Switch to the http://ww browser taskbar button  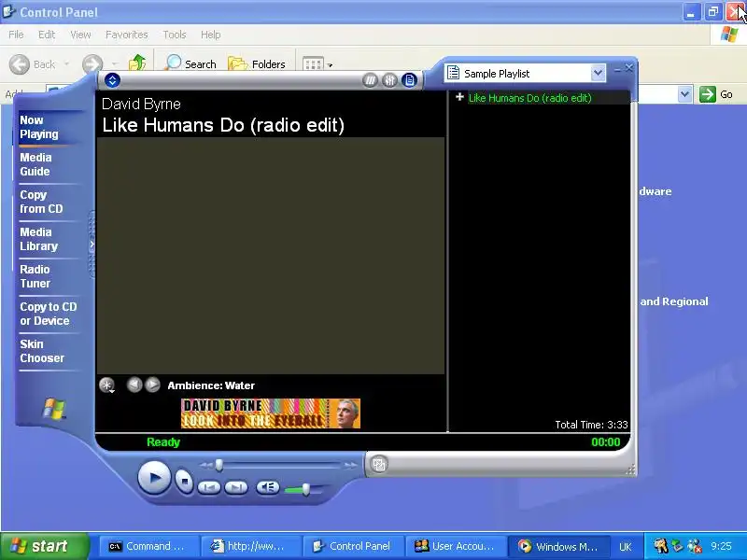[250, 546]
